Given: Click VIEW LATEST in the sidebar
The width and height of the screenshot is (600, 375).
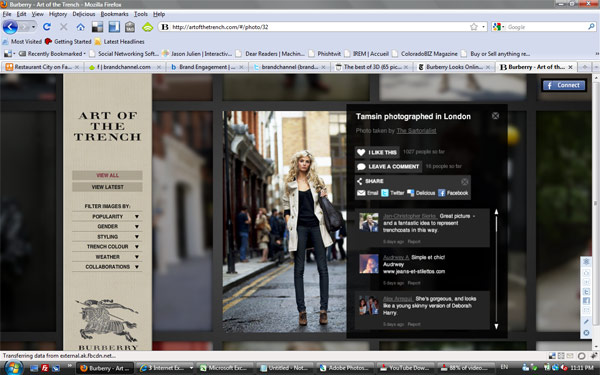Looking at the screenshot, I should click(107, 187).
